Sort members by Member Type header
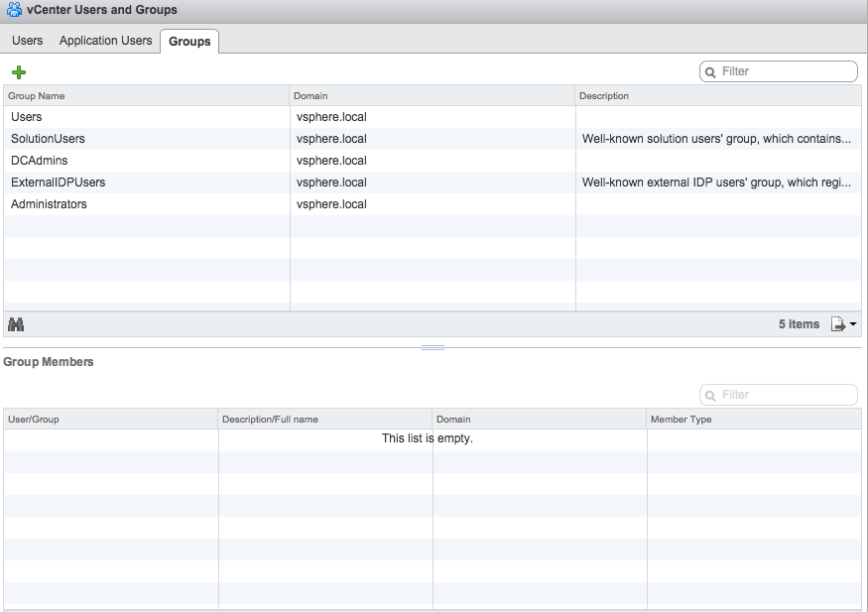 pos(754,419)
